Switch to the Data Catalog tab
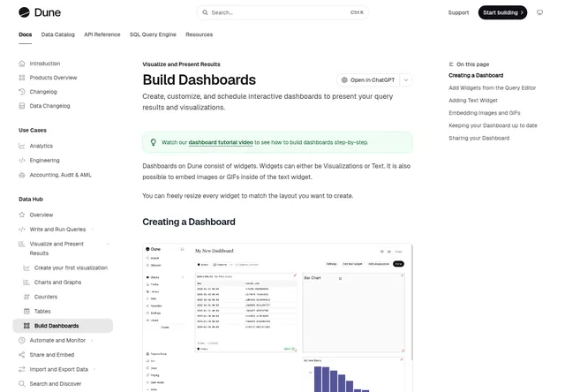 coord(58,34)
